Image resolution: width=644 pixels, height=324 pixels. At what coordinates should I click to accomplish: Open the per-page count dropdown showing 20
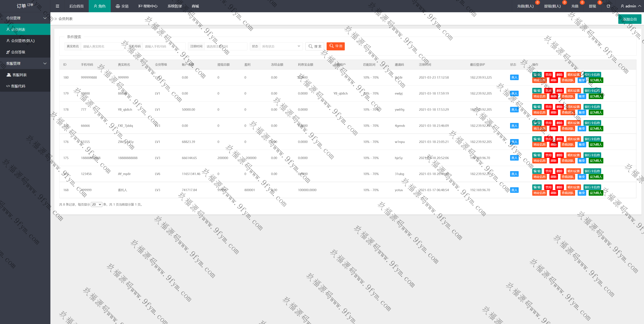click(x=96, y=205)
